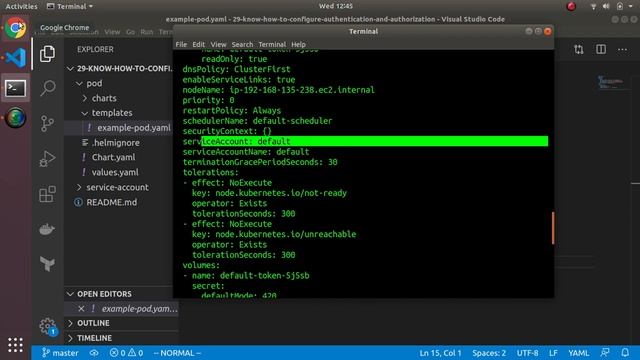
Task: Click the open changes compare icon
Action: click(x=578, y=49)
